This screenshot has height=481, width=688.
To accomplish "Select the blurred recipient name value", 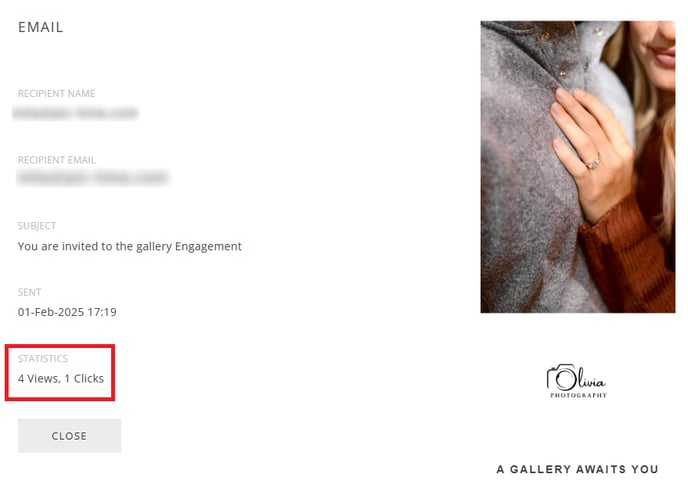I will coord(75,113).
